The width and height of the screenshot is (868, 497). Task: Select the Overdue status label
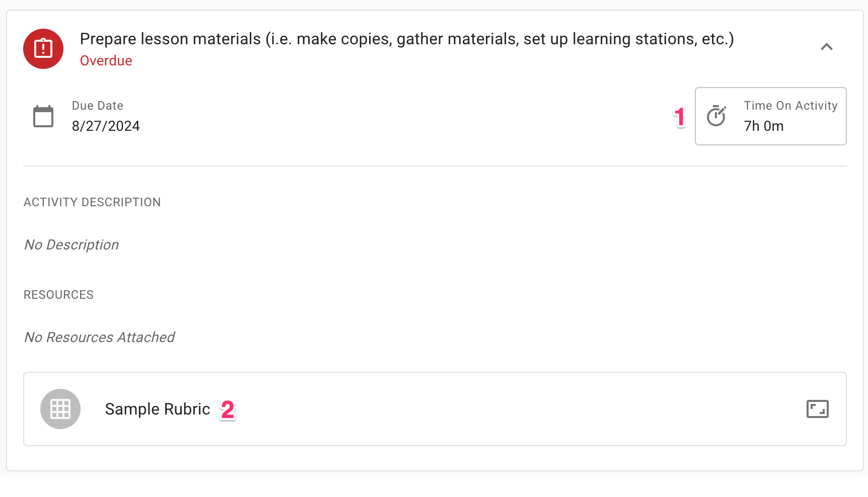tap(106, 60)
